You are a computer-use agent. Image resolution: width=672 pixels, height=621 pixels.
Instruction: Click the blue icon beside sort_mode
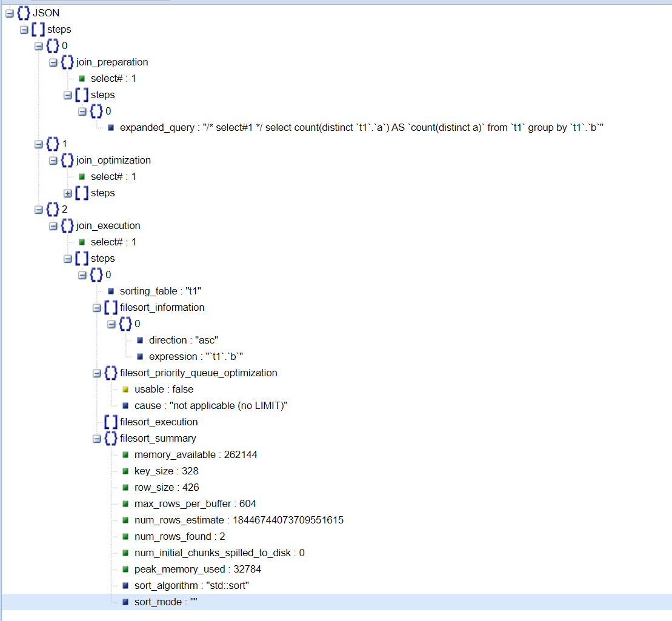[125, 602]
